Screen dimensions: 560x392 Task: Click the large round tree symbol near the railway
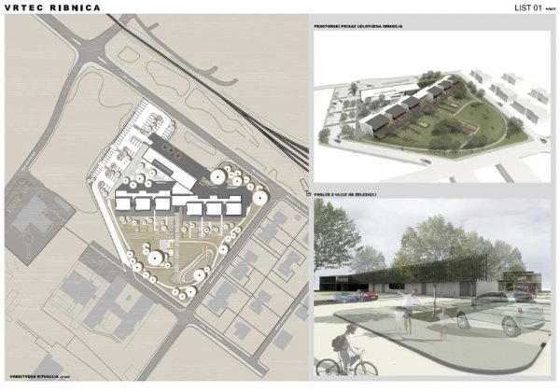tap(219, 175)
